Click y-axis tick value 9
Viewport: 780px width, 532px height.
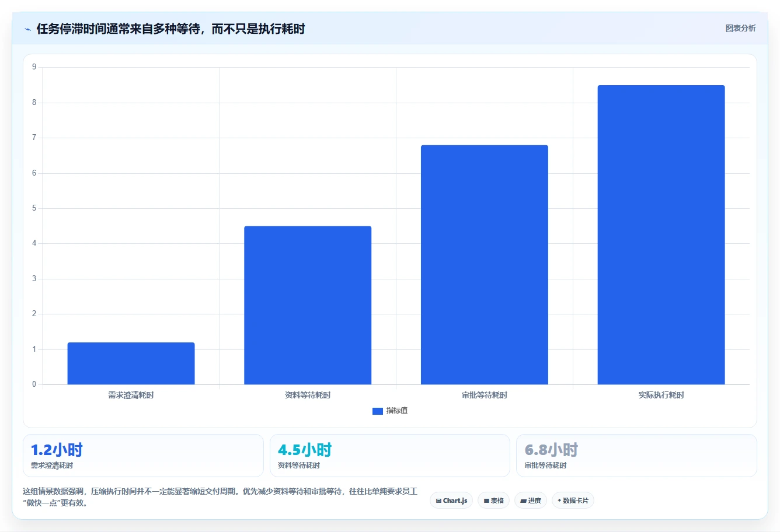click(x=34, y=67)
